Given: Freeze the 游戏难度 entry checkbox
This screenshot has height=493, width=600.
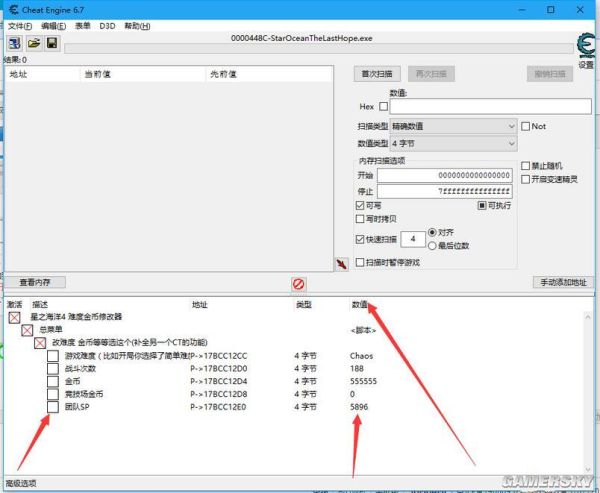Looking at the screenshot, I should pos(53,356).
